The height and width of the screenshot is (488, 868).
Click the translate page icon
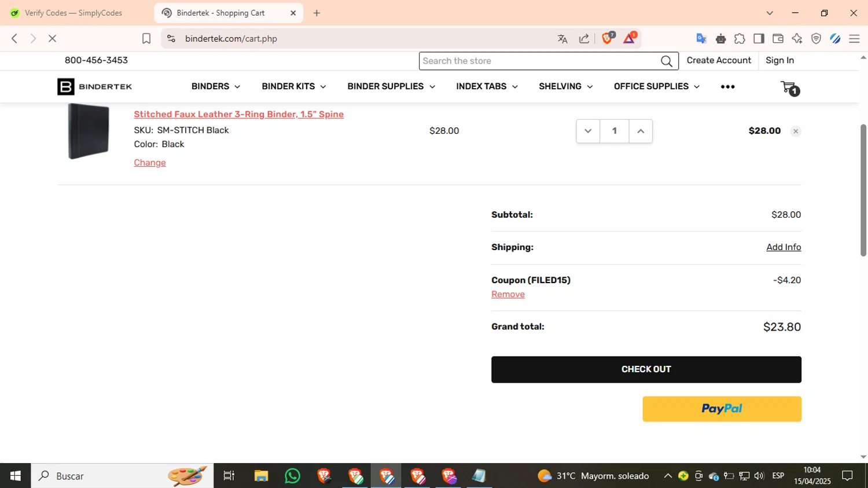[x=562, y=39]
